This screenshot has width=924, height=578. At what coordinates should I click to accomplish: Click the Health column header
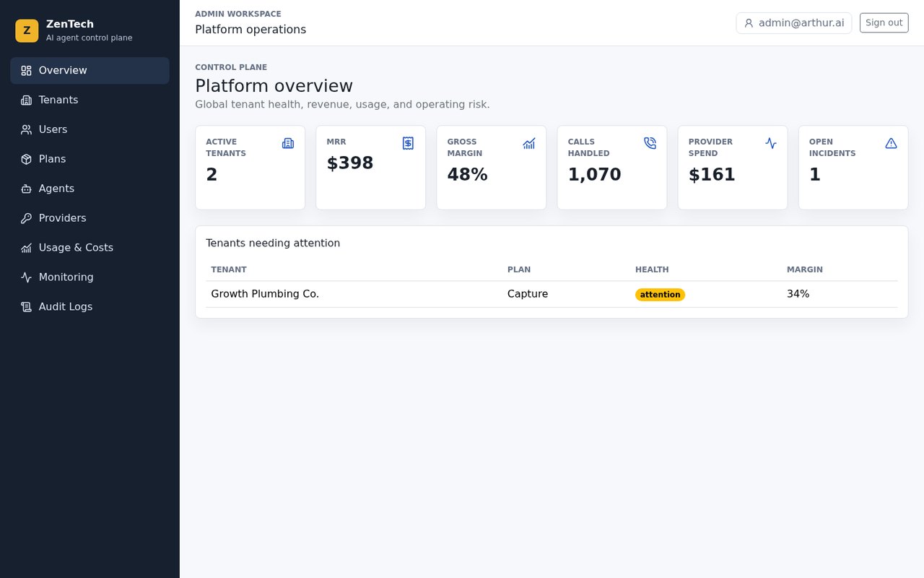tap(652, 269)
